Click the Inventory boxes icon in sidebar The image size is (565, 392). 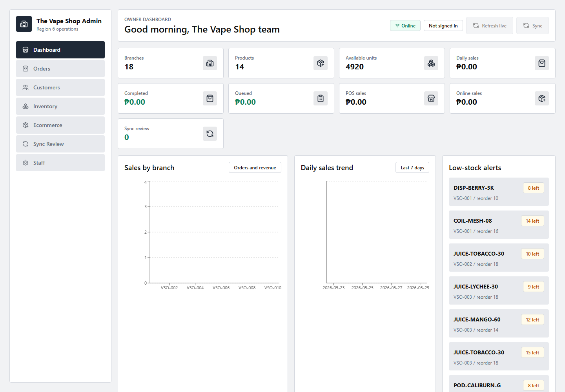26,106
